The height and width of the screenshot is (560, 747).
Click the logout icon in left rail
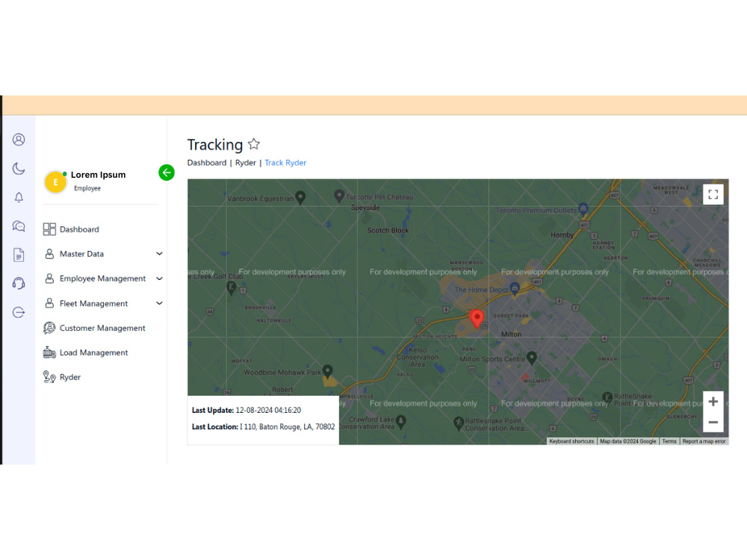click(19, 312)
